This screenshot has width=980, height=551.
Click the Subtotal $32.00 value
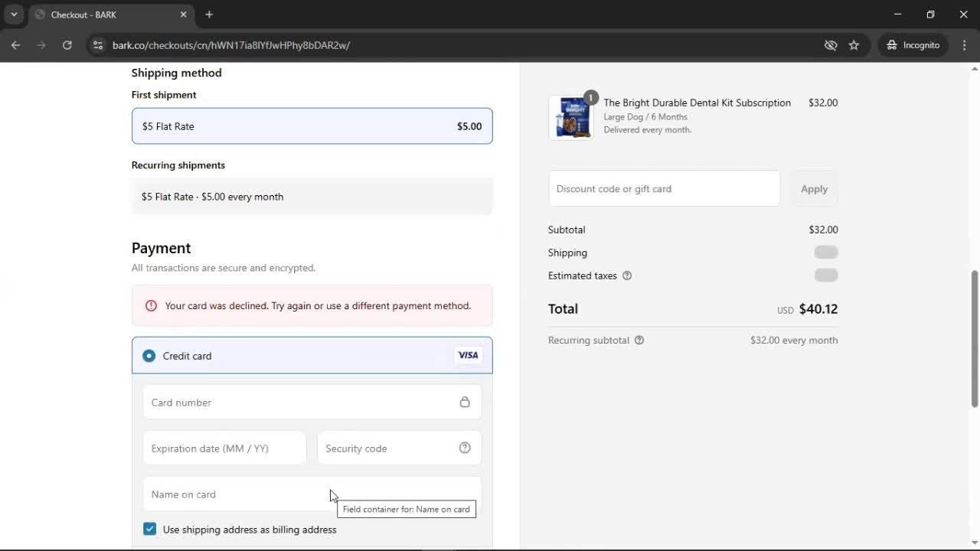pos(823,230)
